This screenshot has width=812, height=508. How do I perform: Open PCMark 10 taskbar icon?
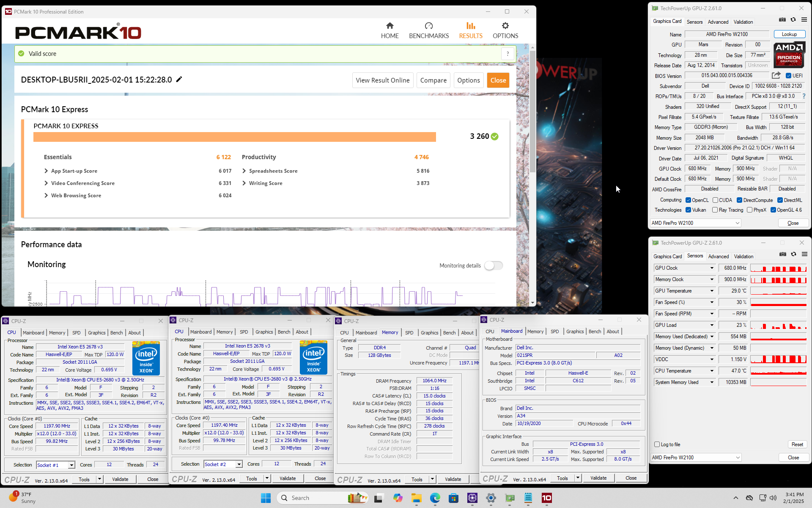(547, 498)
